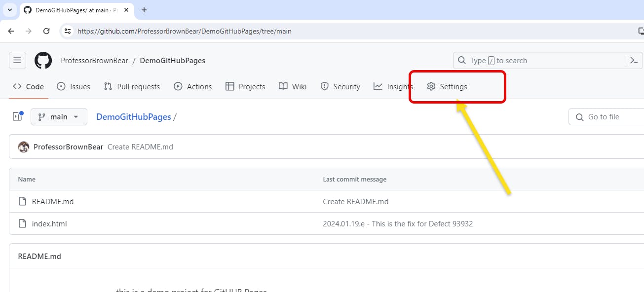Open the GitHub home page via the Octocat logo
Image resolution: width=644 pixels, height=292 pixels.
pos(43,60)
